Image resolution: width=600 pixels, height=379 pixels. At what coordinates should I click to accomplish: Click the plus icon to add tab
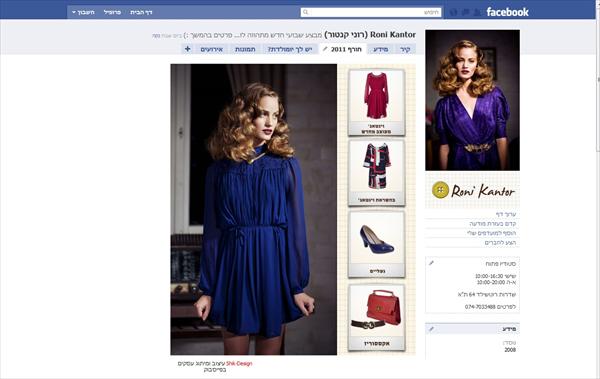click(188, 49)
